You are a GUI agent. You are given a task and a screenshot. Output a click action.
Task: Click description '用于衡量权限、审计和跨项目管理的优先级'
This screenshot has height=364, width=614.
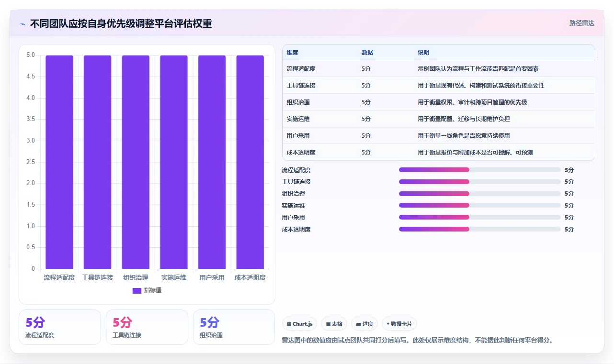472,102
